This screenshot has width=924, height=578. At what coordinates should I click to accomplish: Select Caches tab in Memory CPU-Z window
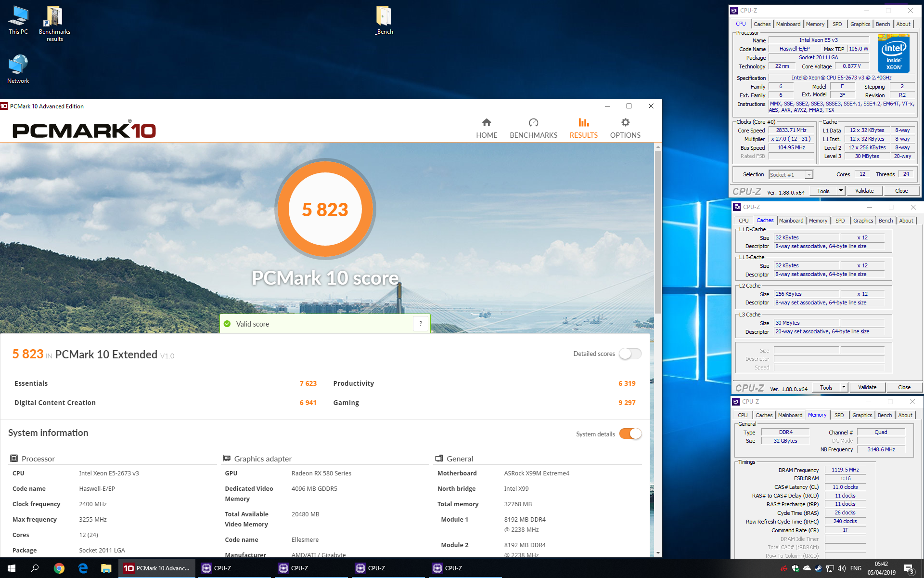click(x=764, y=415)
